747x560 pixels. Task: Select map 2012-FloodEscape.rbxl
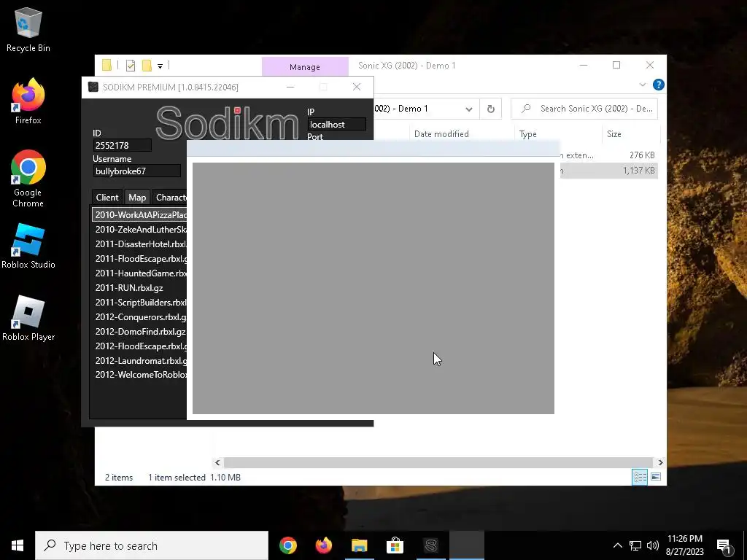(x=139, y=346)
